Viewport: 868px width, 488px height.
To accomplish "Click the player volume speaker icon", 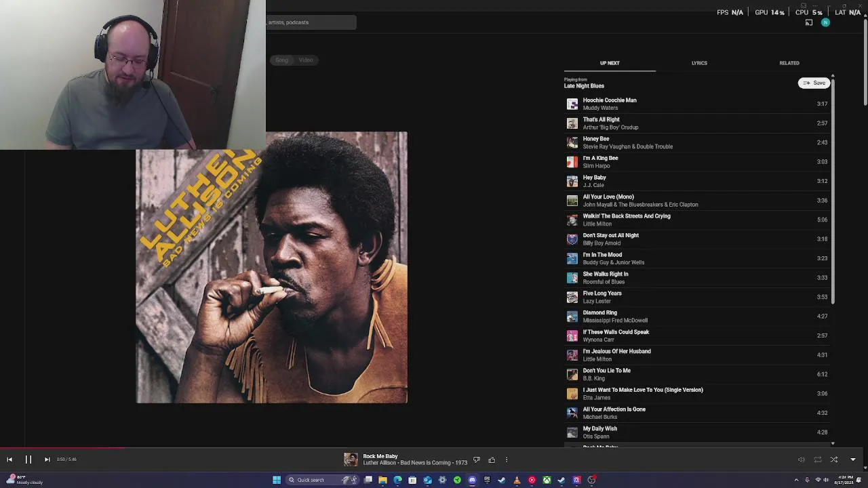I will [x=802, y=460].
